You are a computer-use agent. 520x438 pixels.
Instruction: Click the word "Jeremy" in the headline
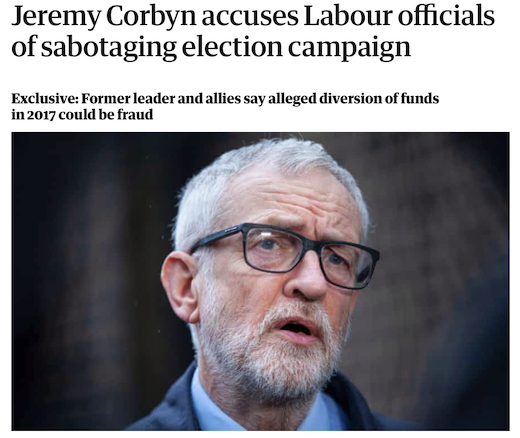(x=56, y=17)
